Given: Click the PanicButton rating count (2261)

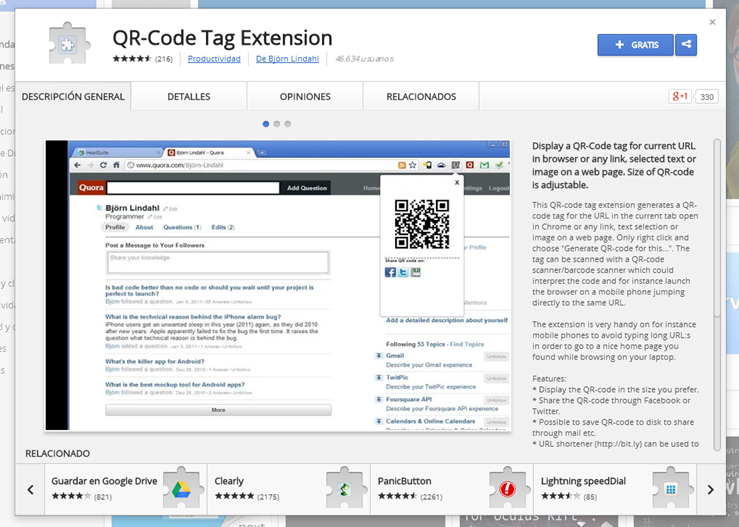Looking at the screenshot, I should click(431, 497).
